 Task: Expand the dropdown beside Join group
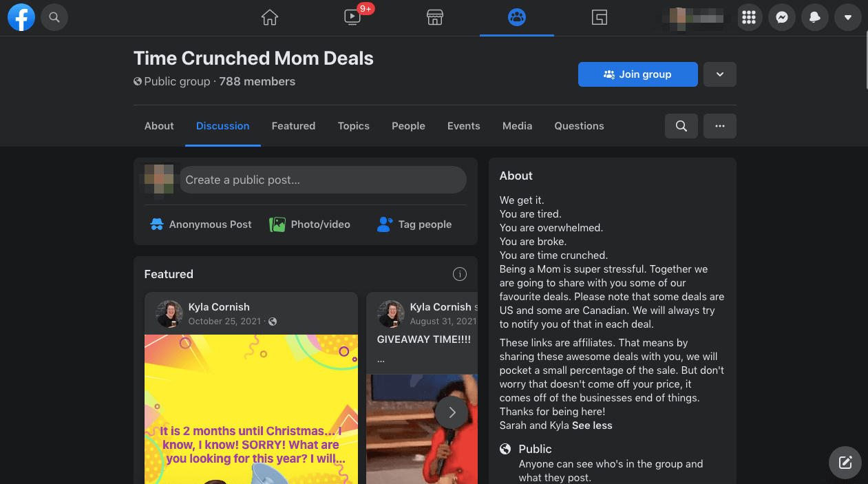click(720, 74)
